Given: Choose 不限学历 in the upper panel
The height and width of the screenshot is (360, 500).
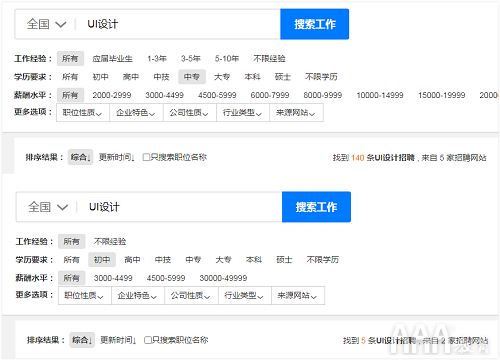Looking at the screenshot, I should click(x=321, y=77).
